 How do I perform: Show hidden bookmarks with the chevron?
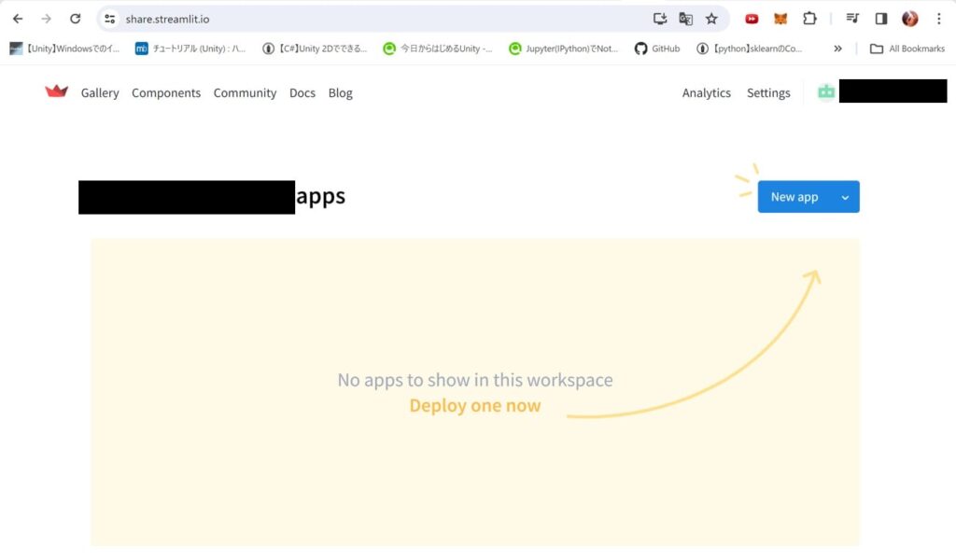tap(837, 49)
